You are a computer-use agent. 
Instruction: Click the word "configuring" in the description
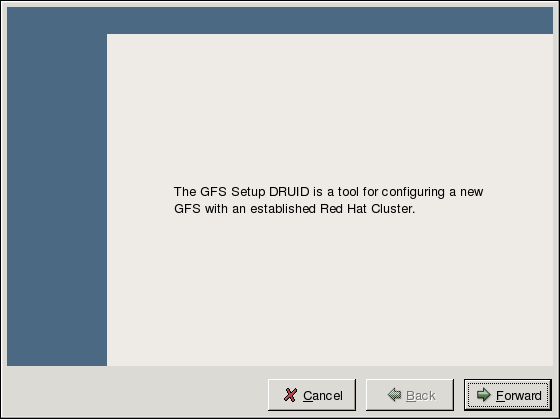click(x=413, y=192)
